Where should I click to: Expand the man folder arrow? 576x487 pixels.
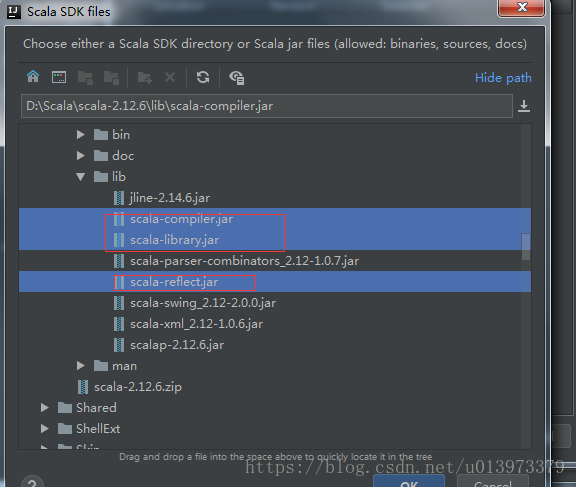coord(81,366)
